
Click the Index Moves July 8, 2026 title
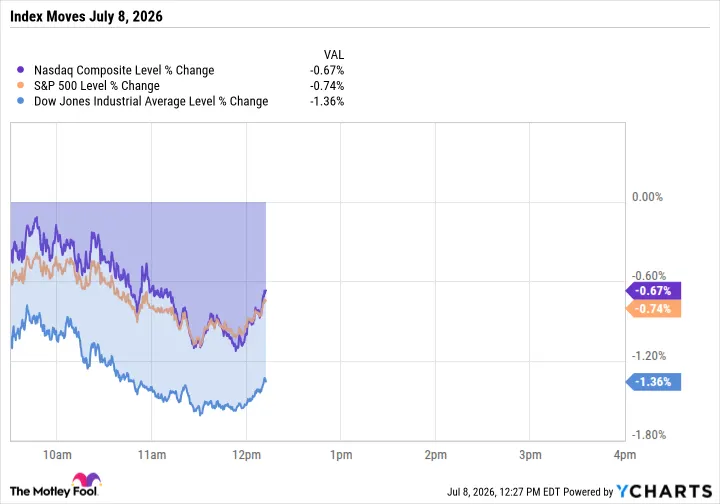pos(86,17)
